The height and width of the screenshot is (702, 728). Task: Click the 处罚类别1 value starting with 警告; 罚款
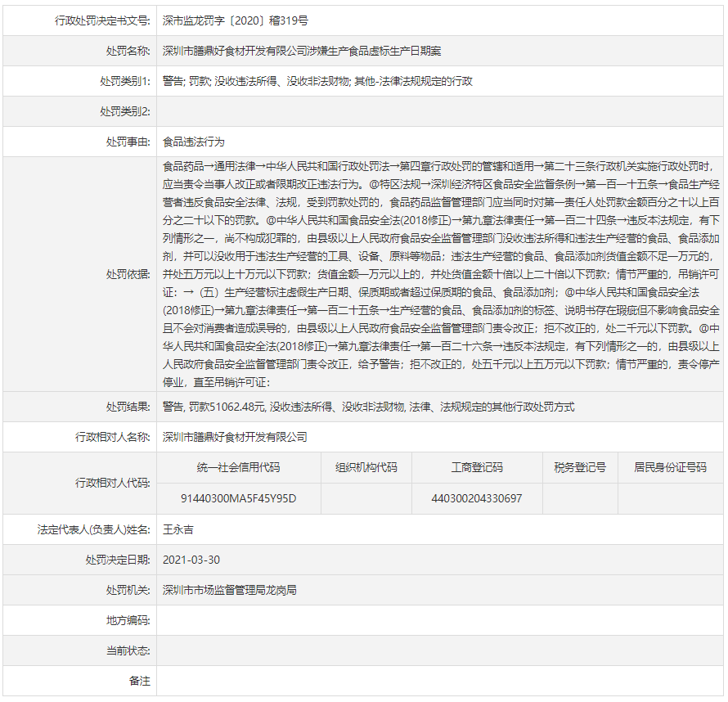click(317, 81)
